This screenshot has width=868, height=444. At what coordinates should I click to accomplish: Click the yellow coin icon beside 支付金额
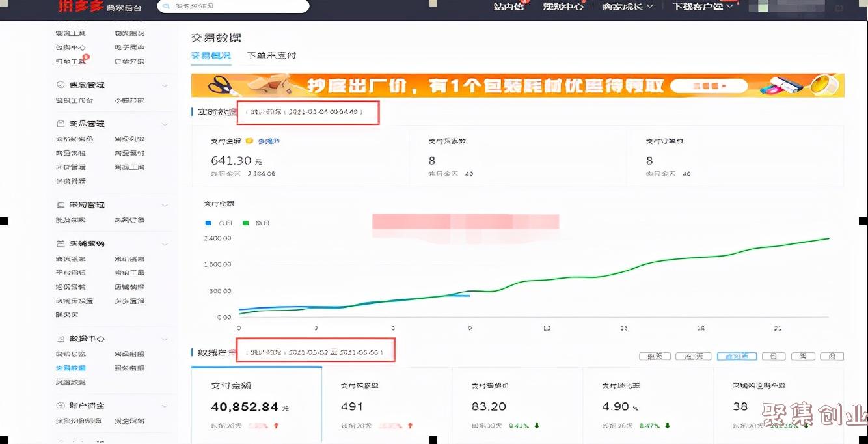point(250,141)
